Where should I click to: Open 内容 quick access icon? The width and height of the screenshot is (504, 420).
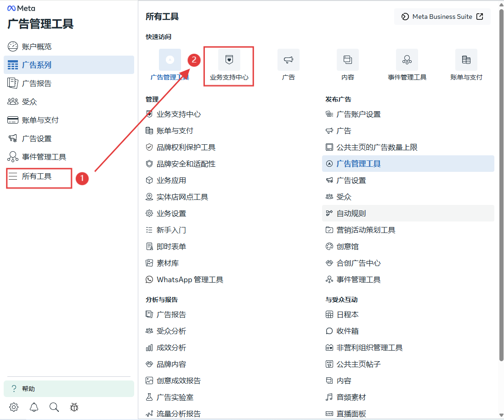click(347, 60)
